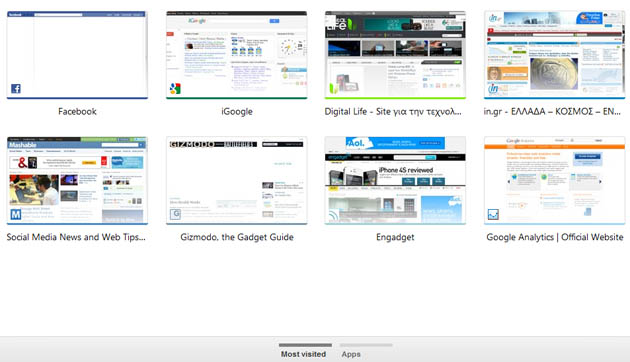Open the Facebook thumbnail preview

pyautogui.click(x=77, y=55)
